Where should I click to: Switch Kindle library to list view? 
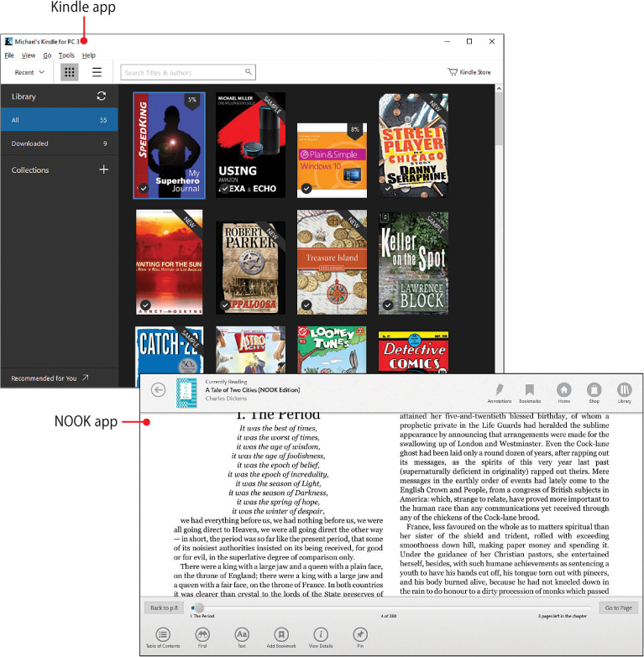pyautogui.click(x=97, y=72)
